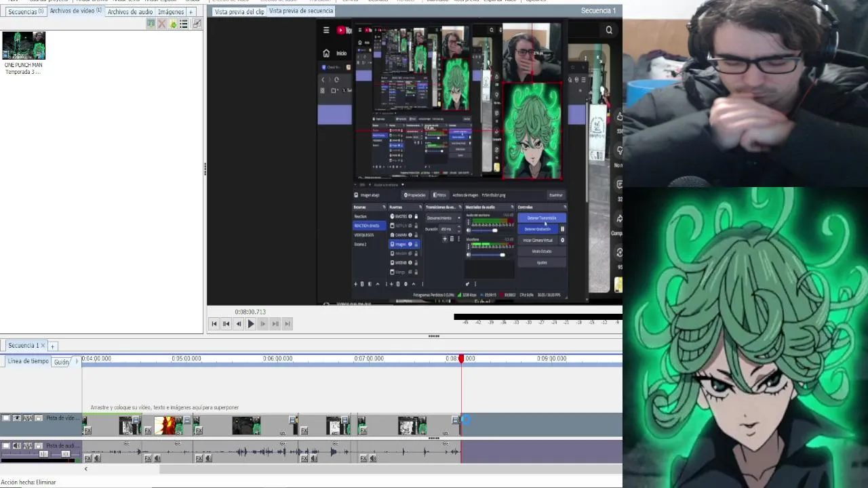Click the ONE PUNCH MAN Temporada 3 file name
Viewport: 868px width, 488px height.
coord(24,68)
